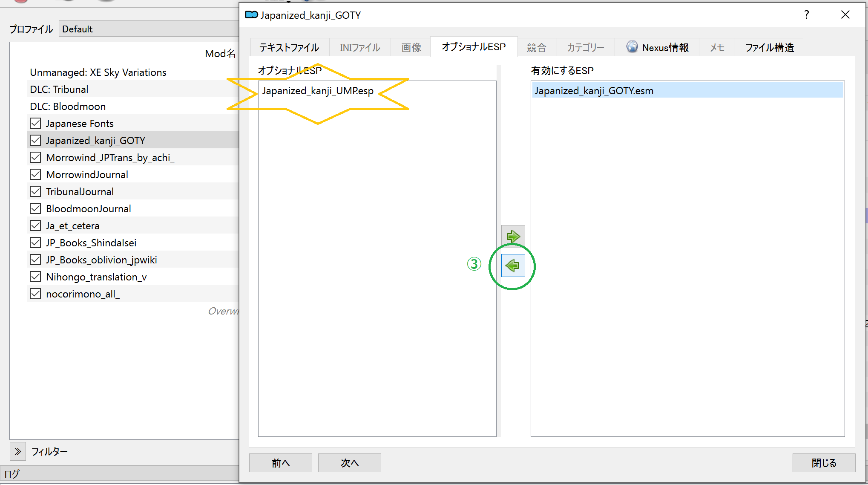Open the ファイル構造 tab
The height and width of the screenshot is (485, 868).
769,47
